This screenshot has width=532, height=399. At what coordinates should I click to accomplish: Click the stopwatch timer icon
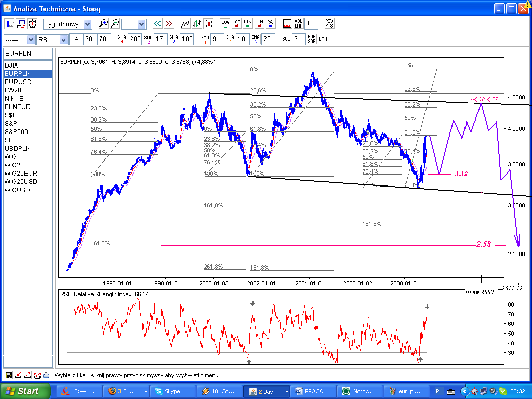[x=33, y=24]
